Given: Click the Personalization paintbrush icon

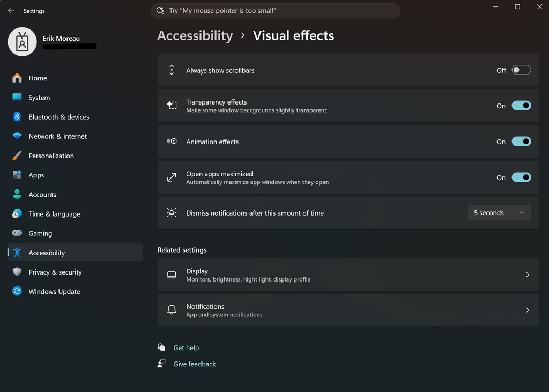Looking at the screenshot, I should [17, 156].
